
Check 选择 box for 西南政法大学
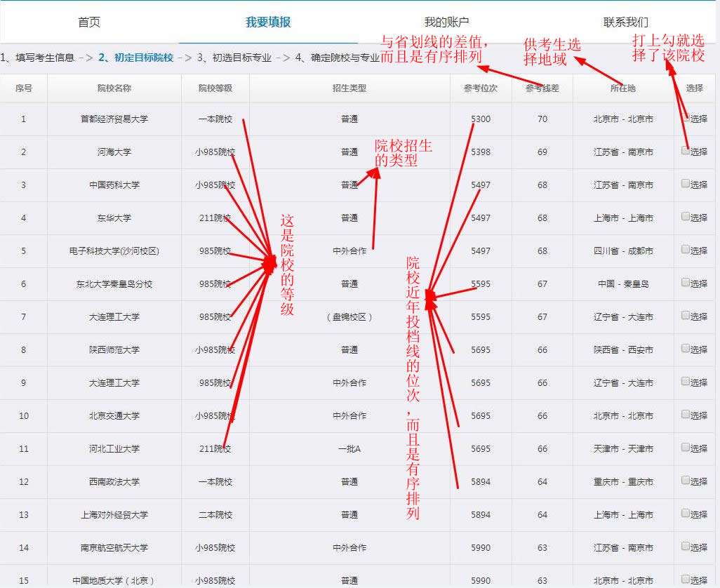[x=686, y=481]
